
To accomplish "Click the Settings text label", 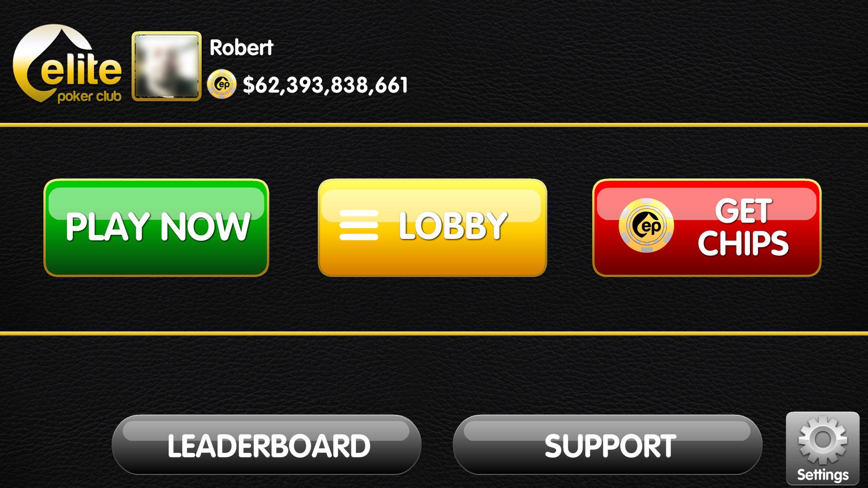I will pos(822,475).
